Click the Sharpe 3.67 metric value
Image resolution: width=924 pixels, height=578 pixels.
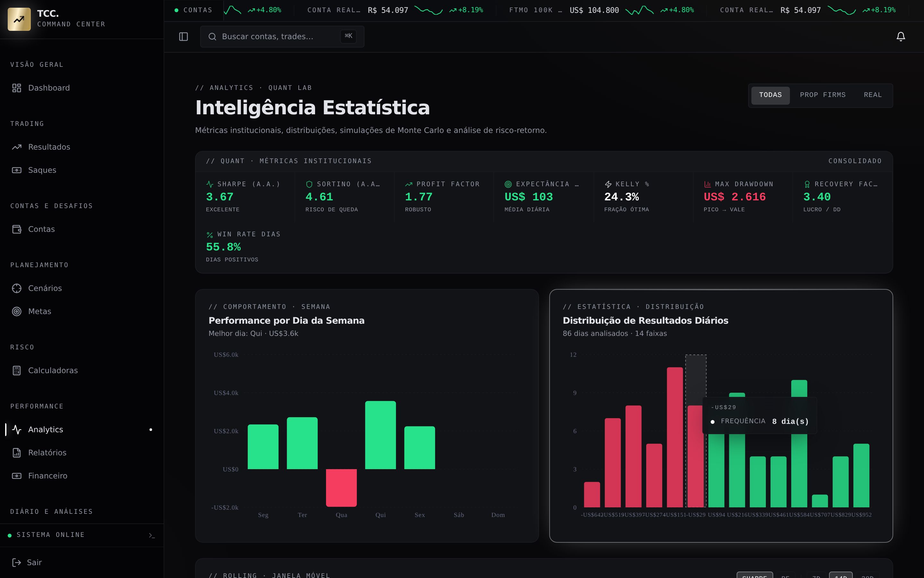(x=219, y=197)
